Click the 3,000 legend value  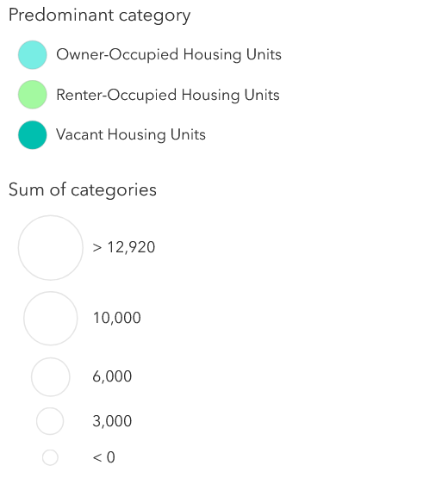(112, 421)
